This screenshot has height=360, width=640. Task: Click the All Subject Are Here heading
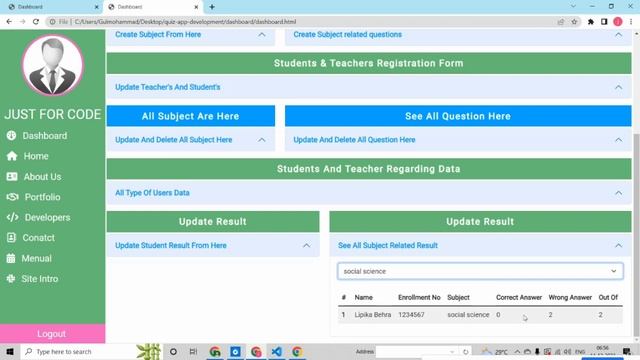click(191, 116)
